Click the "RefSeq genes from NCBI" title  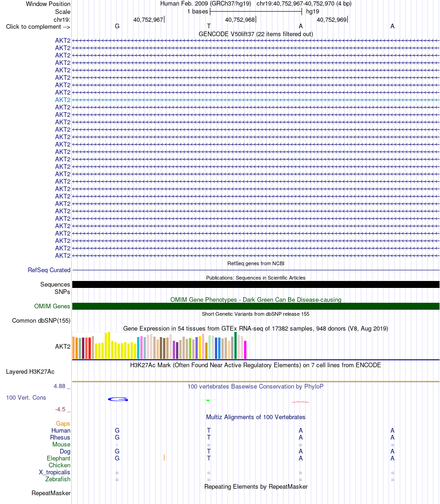pyautogui.click(x=256, y=263)
